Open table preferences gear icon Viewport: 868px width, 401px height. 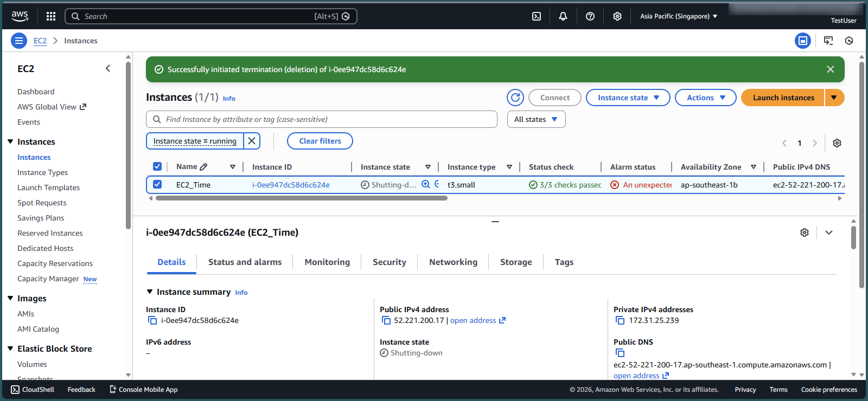837,143
